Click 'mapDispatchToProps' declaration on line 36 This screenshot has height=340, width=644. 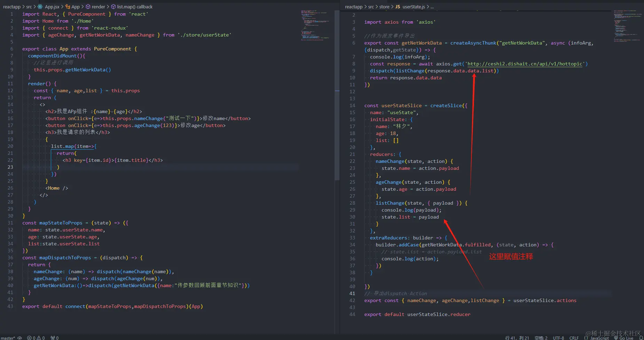tap(65, 258)
